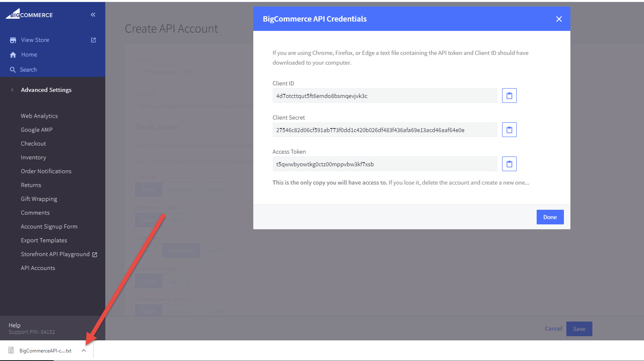Click Storefront API Playground external link icon
The image size is (644, 361).
click(95, 254)
